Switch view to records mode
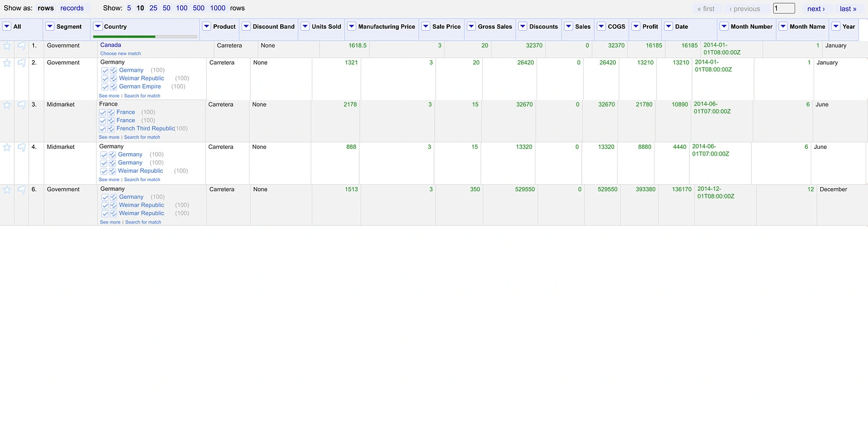This screenshot has height=423, width=868. tap(72, 8)
